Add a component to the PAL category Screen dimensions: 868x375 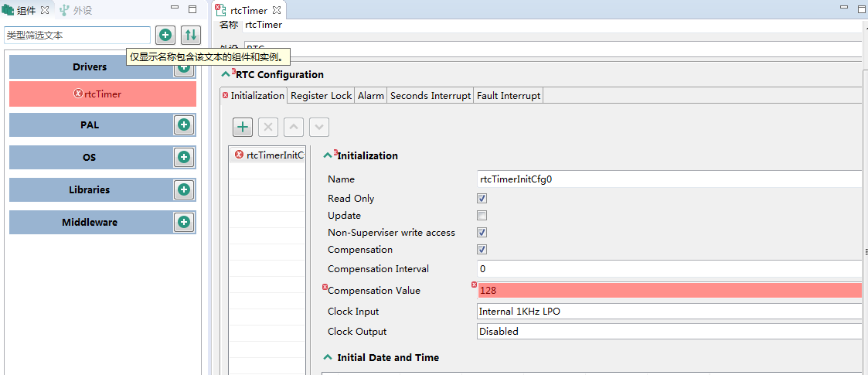(x=184, y=125)
